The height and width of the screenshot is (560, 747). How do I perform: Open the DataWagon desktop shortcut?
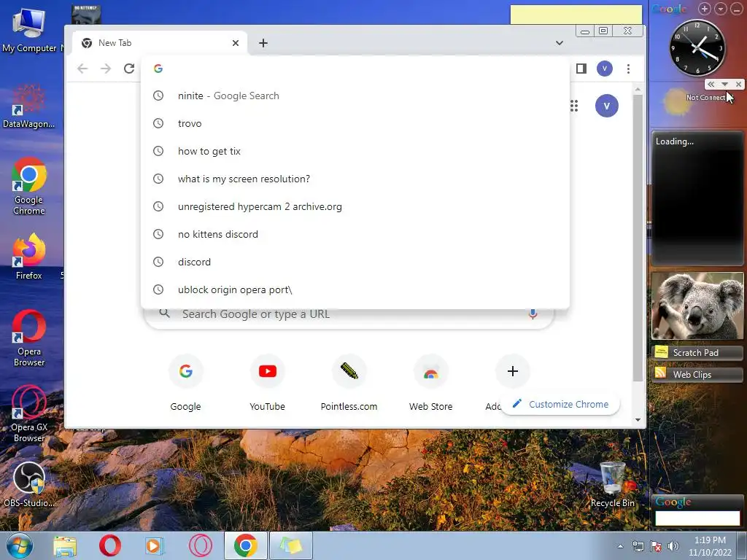click(x=28, y=106)
